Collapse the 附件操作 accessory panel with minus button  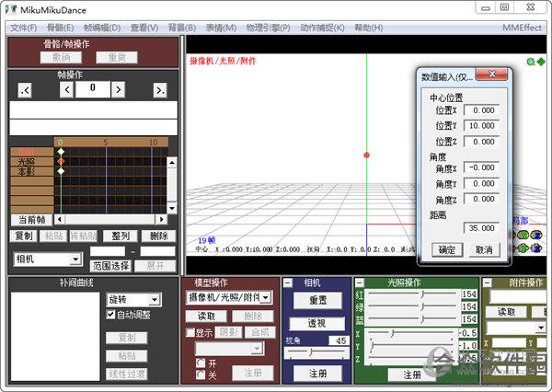pyautogui.click(x=487, y=282)
